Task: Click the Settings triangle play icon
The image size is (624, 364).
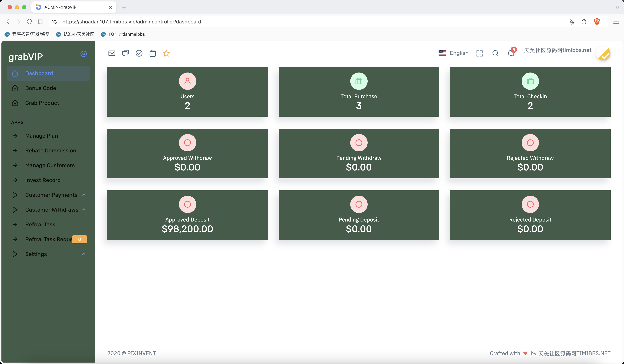Action: point(15,254)
